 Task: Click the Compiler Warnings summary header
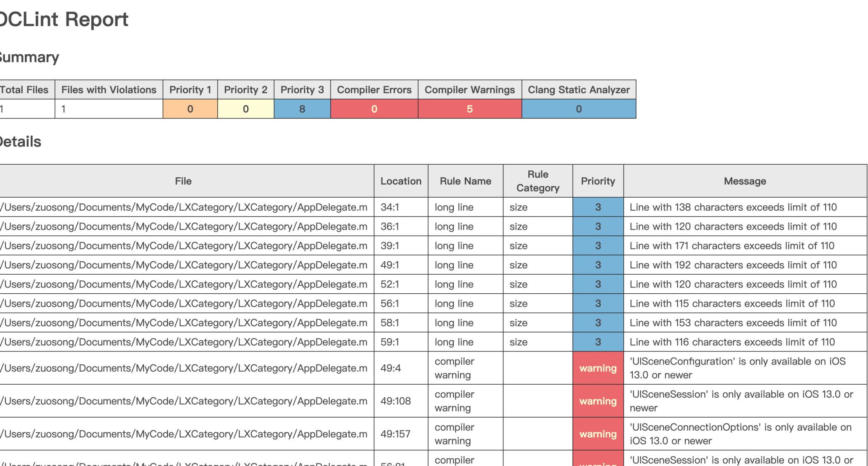(x=470, y=90)
